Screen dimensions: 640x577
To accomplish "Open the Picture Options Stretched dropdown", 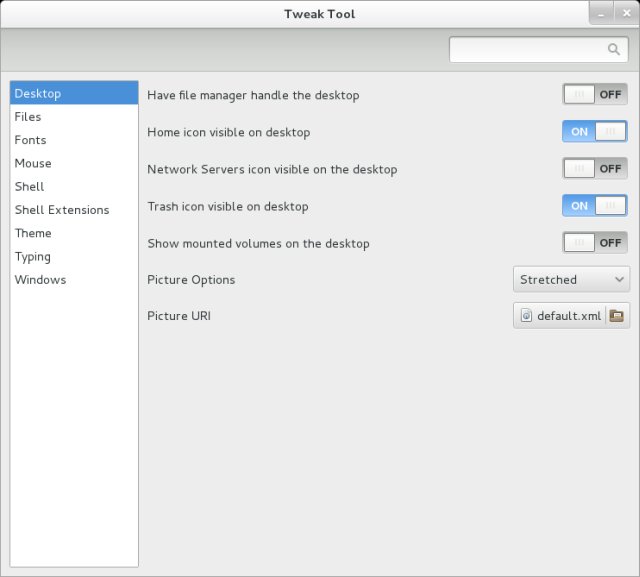I will [571, 280].
